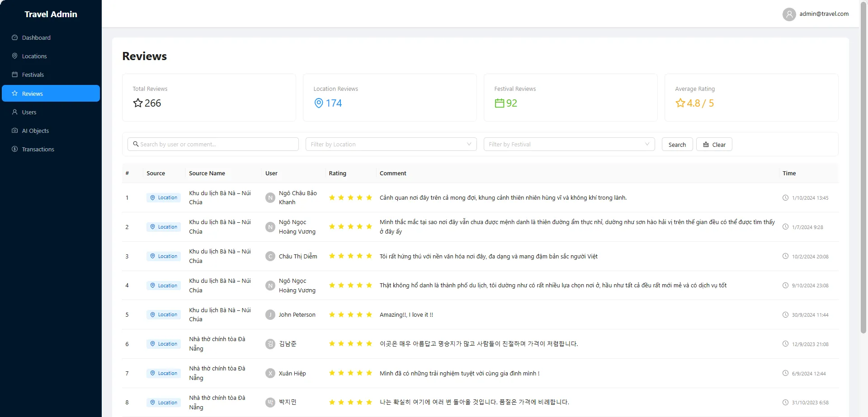Click the user name 박지민
Image resolution: width=868 pixels, height=417 pixels.
click(x=288, y=402)
